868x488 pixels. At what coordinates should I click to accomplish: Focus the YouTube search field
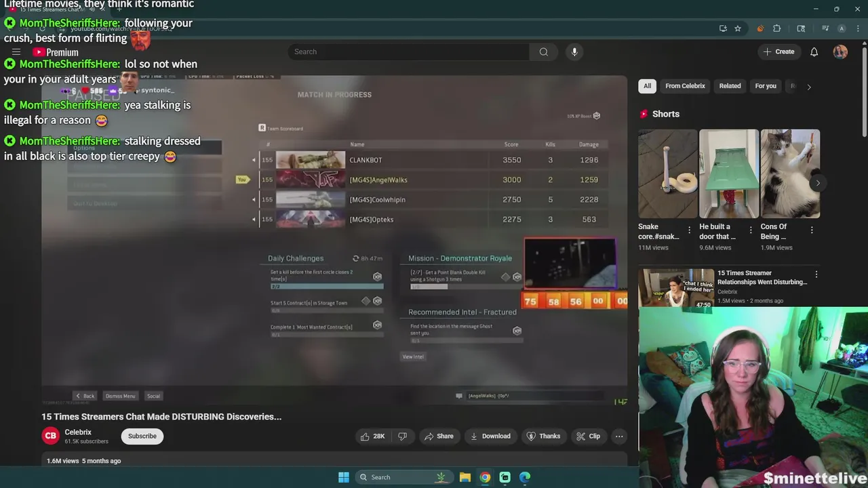coord(408,52)
